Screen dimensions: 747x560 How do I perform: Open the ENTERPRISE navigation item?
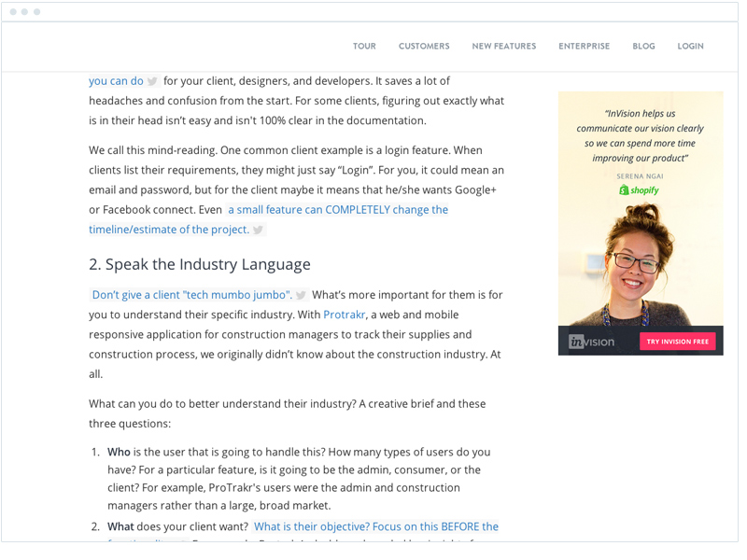(x=585, y=46)
